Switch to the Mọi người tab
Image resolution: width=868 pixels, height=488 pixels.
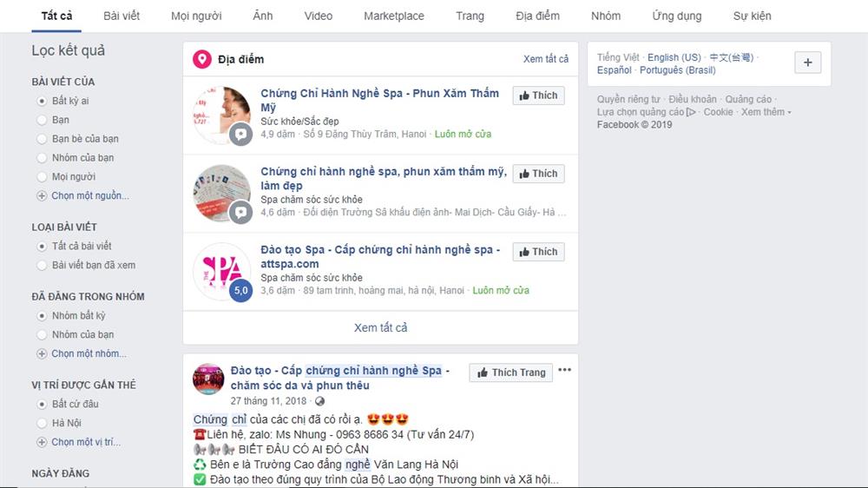coord(196,16)
